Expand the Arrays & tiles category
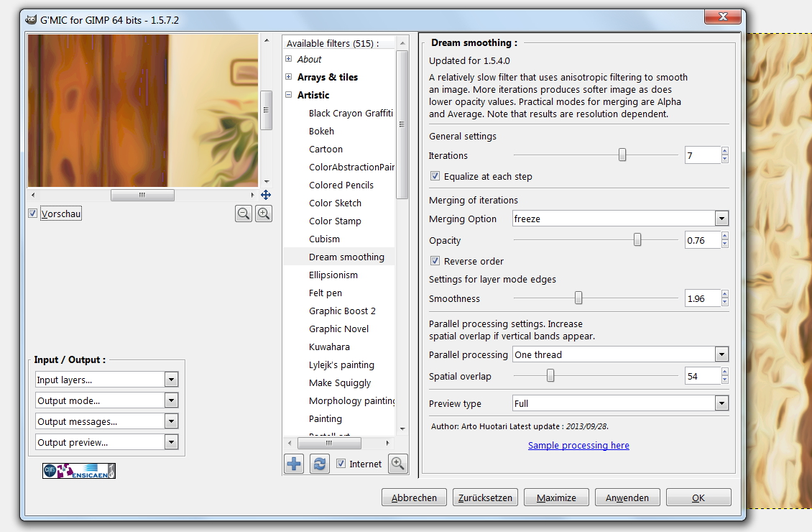Viewport: 812px width, 532px height. click(x=288, y=77)
